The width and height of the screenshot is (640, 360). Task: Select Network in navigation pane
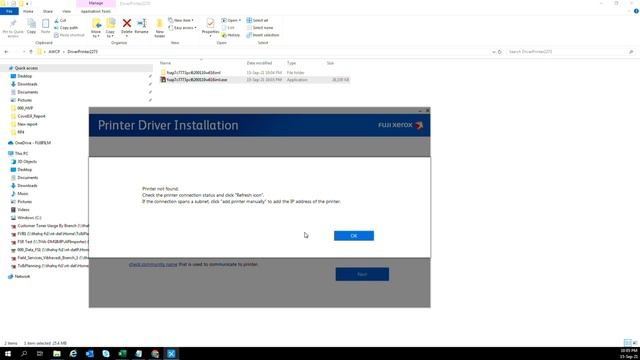click(22, 276)
